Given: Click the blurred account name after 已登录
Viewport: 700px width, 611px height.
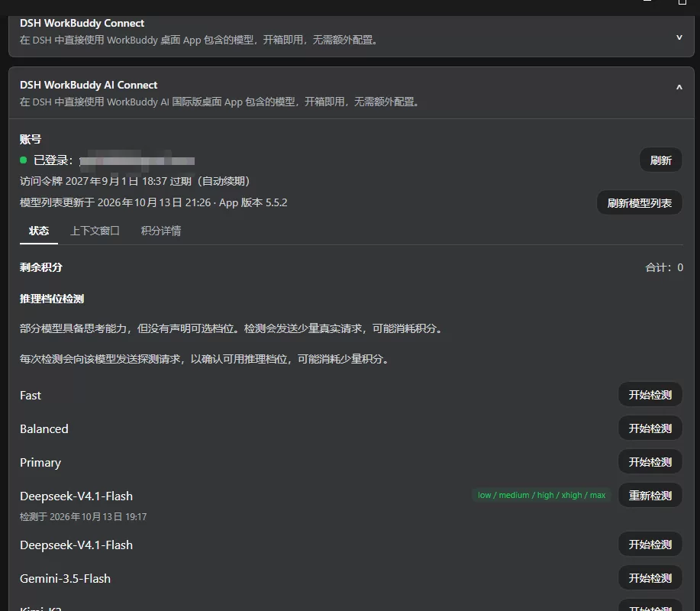Looking at the screenshot, I should pos(137,161).
